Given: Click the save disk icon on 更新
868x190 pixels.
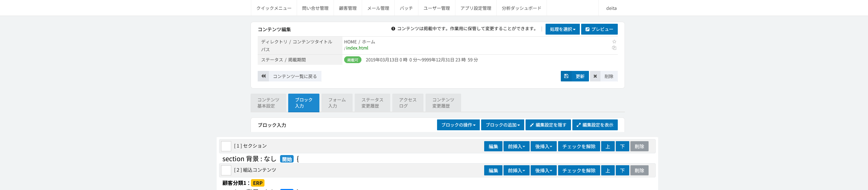Looking at the screenshot, I should (x=566, y=76).
